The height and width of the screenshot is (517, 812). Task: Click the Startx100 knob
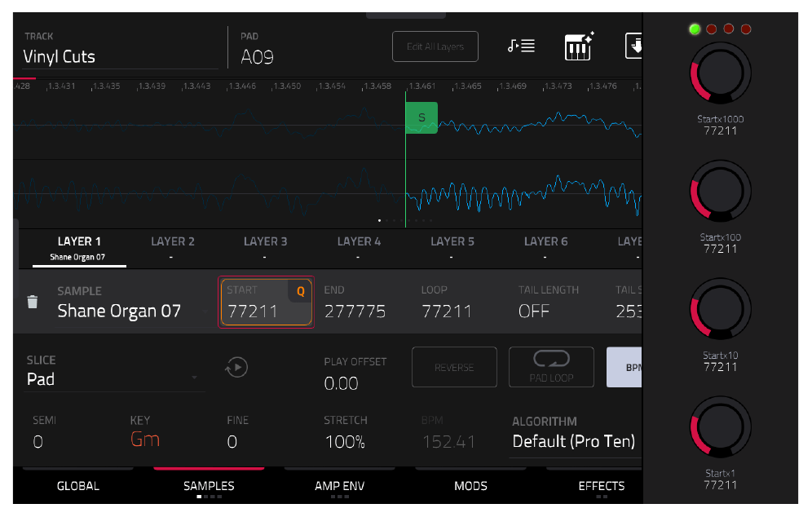(721, 191)
